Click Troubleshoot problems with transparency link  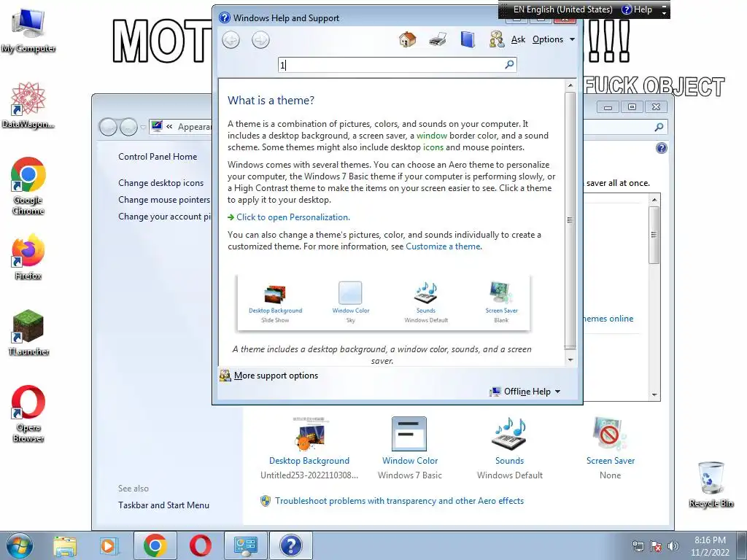(x=399, y=501)
